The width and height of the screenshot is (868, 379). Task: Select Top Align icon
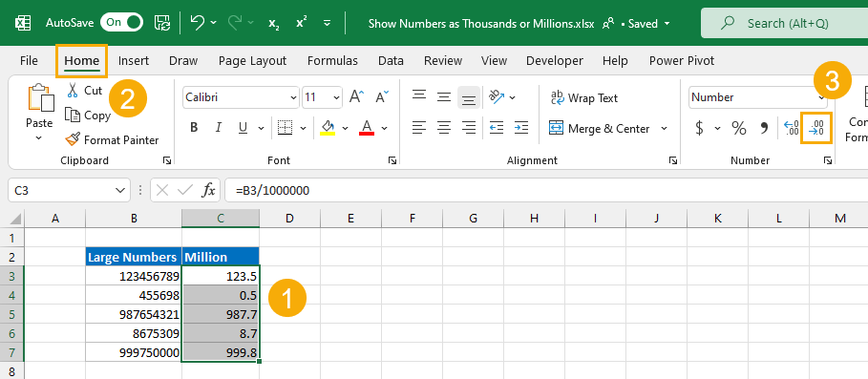(x=419, y=96)
